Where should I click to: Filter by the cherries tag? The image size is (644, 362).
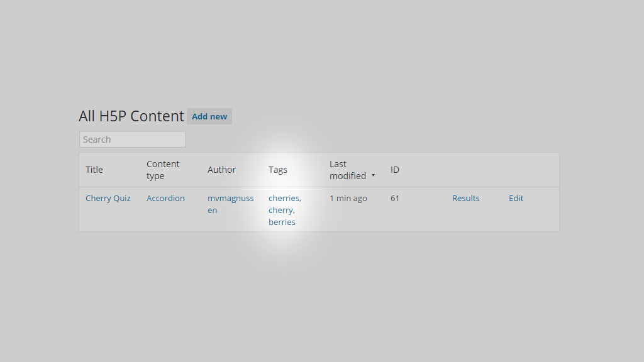pyautogui.click(x=284, y=198)
